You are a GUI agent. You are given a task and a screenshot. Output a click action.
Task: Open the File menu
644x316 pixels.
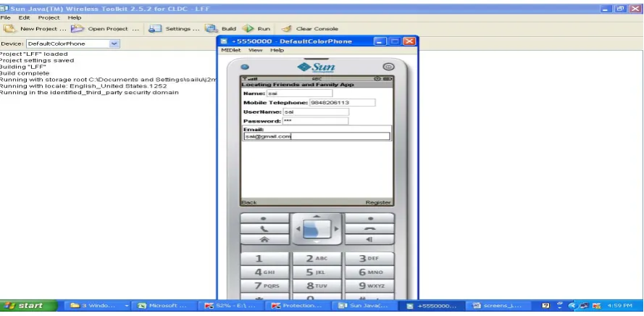[5, 17]
